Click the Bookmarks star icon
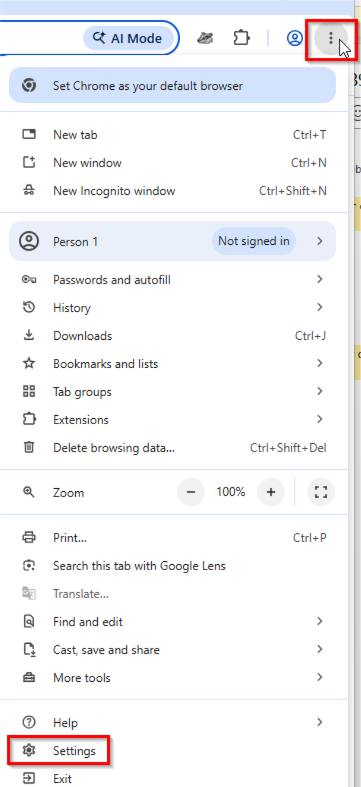 29,363
